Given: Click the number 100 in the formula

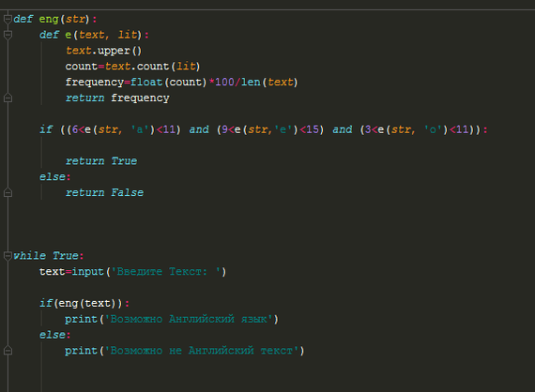Looking at the screenshot, I should pos(224,83).
